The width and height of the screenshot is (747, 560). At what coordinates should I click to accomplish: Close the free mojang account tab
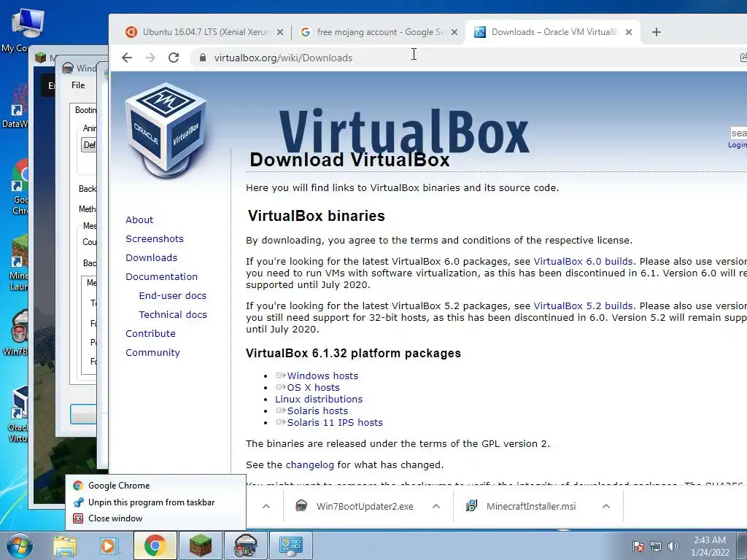click(x=454, y=32)
